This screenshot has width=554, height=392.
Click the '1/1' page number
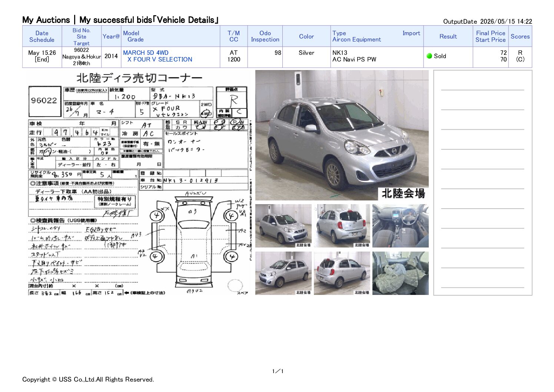[278, 371]
